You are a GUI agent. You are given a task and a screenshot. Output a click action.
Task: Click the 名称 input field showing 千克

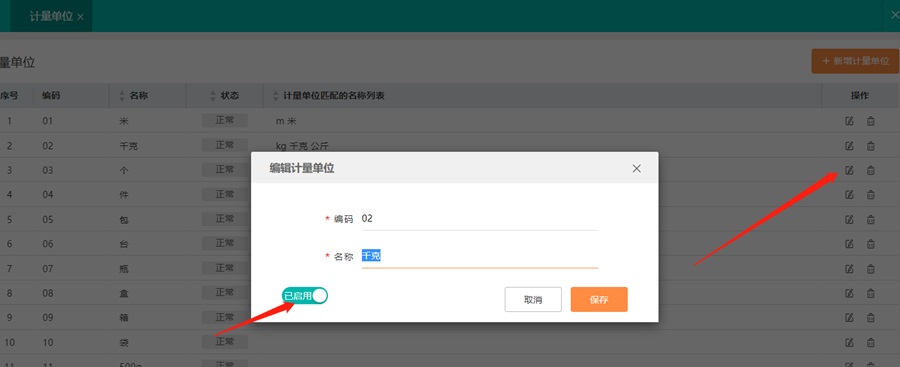tap(480, 256)
